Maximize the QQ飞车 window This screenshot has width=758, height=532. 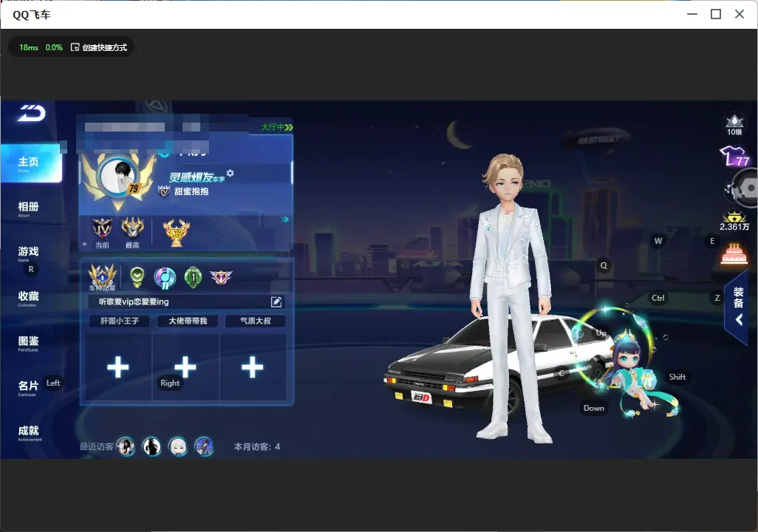(x=716, y=14)
